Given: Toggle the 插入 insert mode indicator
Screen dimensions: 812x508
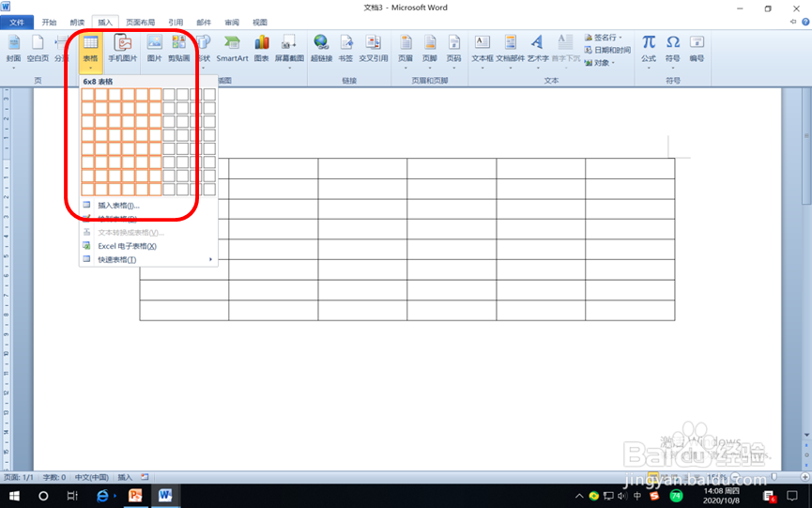Looking at the screenshot, I should [125, 477].
